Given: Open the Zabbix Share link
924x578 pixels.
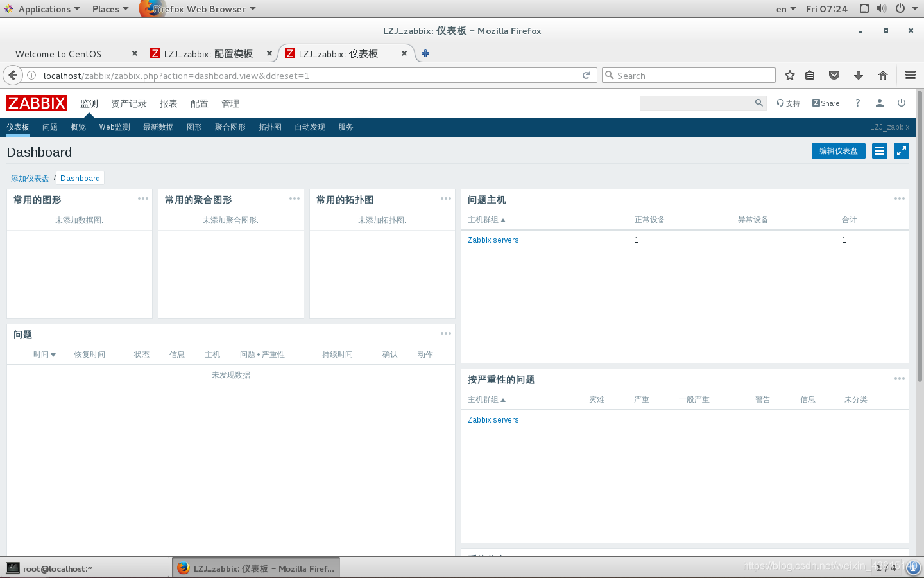Looking at the screenshot, I should (x=826, y=103).
